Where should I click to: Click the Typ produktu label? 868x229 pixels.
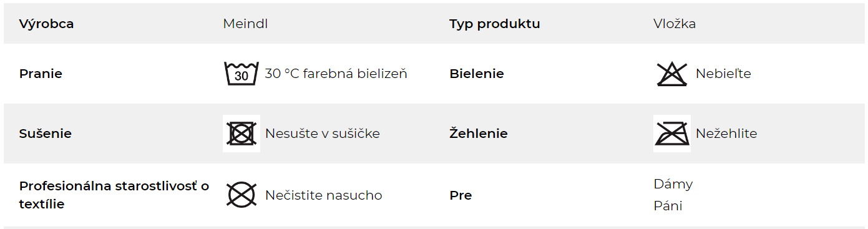pyautogui.click(x=495, y=24)
